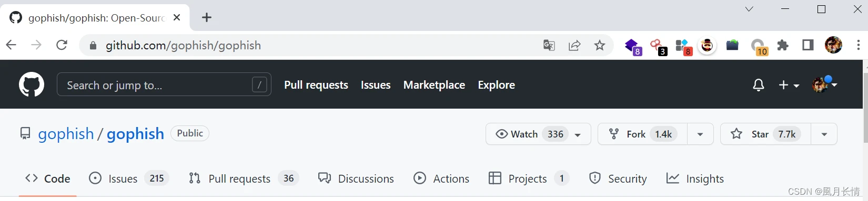Open the Actions tab
The image size is (868, 201).
pos(441,178)
